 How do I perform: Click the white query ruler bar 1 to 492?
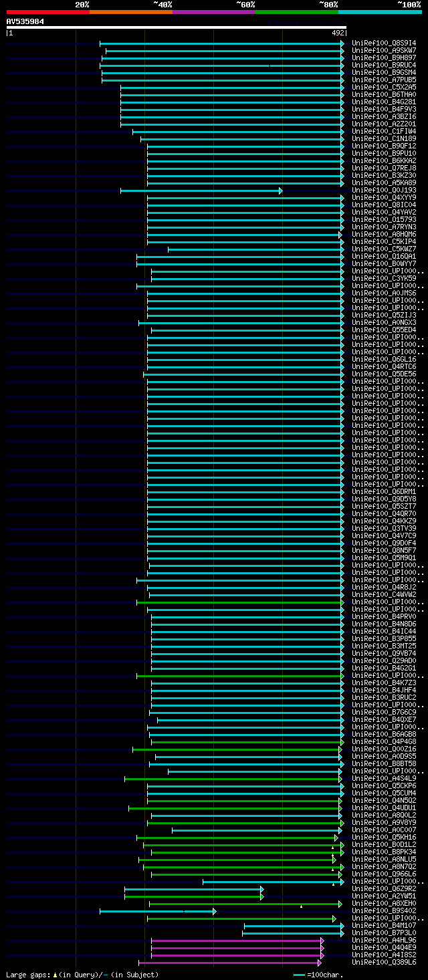(177, 27)
